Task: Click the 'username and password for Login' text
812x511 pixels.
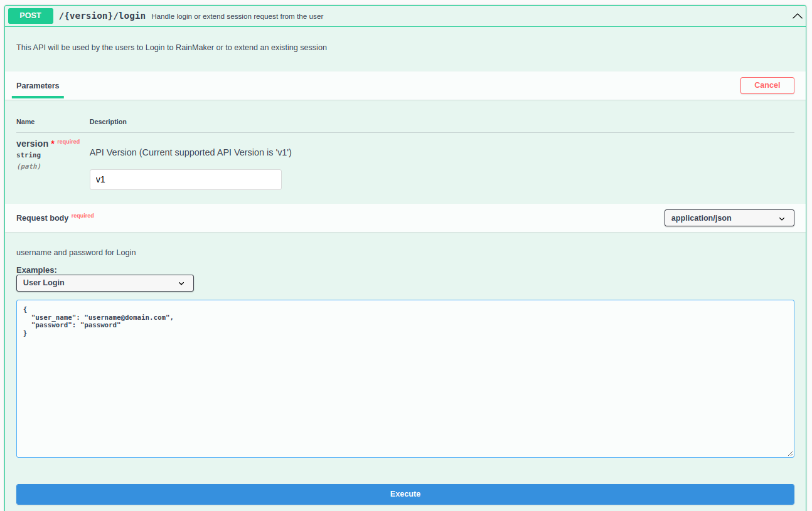Action: [x=76, y=253]
